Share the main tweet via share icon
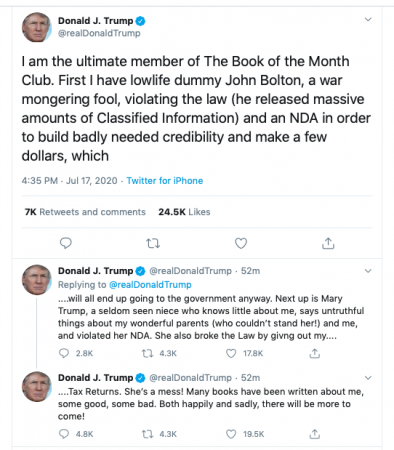The width and height of the screenshot is (394, 450). [328, 243]
